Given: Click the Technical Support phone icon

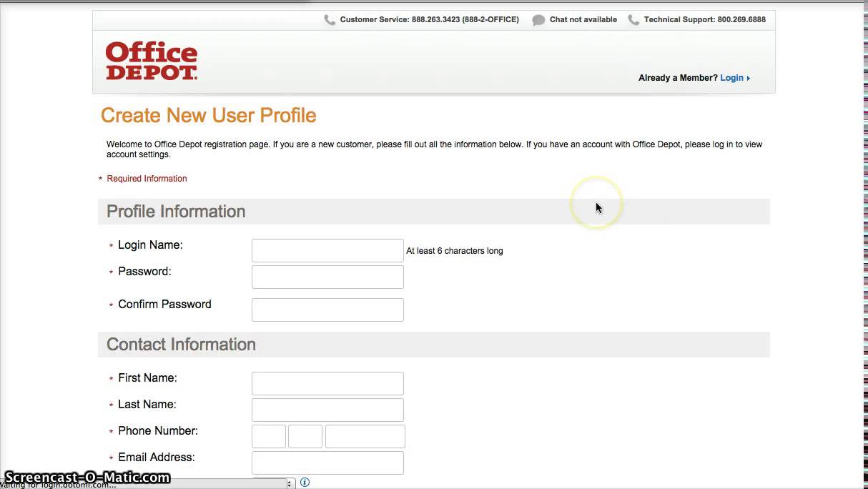Looking at the screenshot, I should (633, 20).
